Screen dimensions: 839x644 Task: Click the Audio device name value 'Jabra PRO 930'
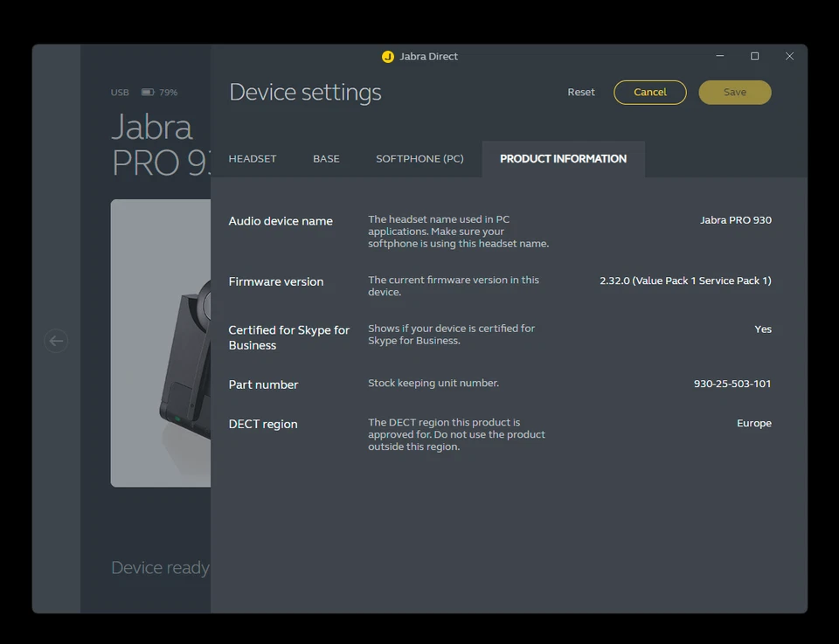736,220
